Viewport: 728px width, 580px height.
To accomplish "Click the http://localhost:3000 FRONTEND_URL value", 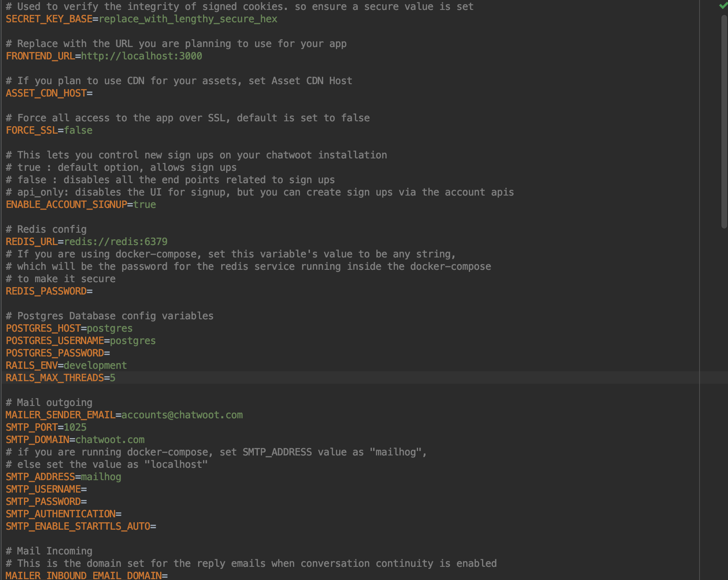I will 142,56.
